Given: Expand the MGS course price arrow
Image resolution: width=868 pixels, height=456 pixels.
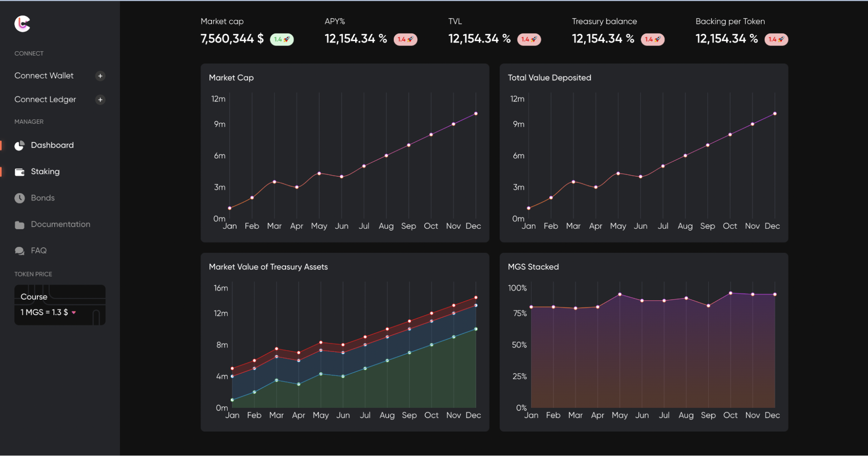Looking at the screenshot, I should 74,312.
